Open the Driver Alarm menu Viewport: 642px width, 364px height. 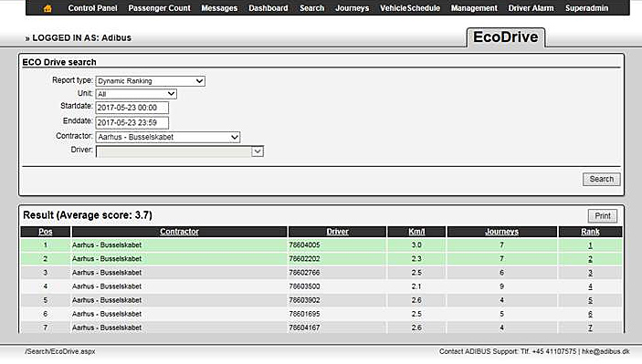531,8
